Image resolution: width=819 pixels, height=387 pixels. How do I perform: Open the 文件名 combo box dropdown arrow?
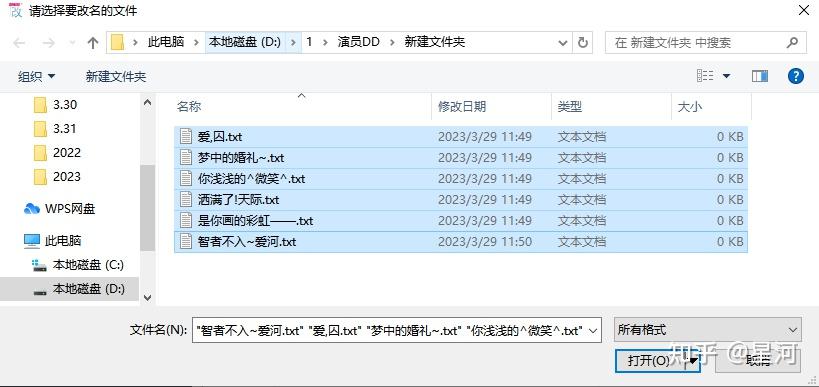pyautogui.click(x=593, y=330)
